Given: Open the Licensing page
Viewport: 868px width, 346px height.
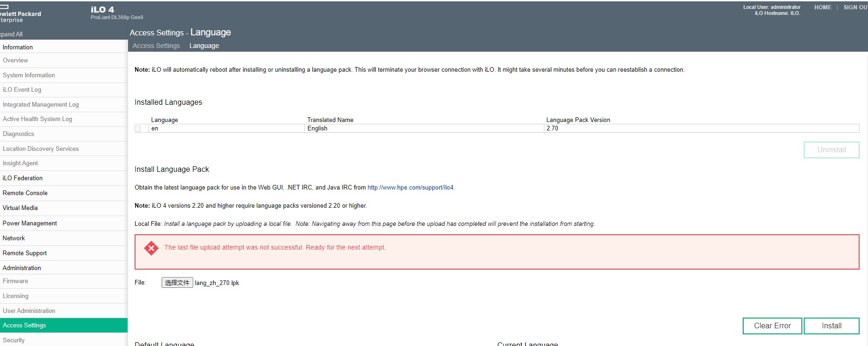Looking at the screenshot, I should click(64, 296).
